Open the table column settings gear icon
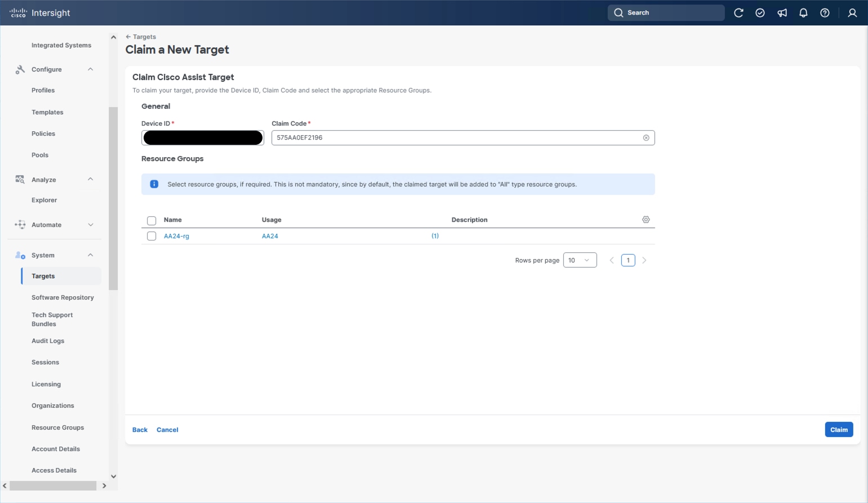The width and height of the screenshot is (868, 503). (x=646, y=219)
